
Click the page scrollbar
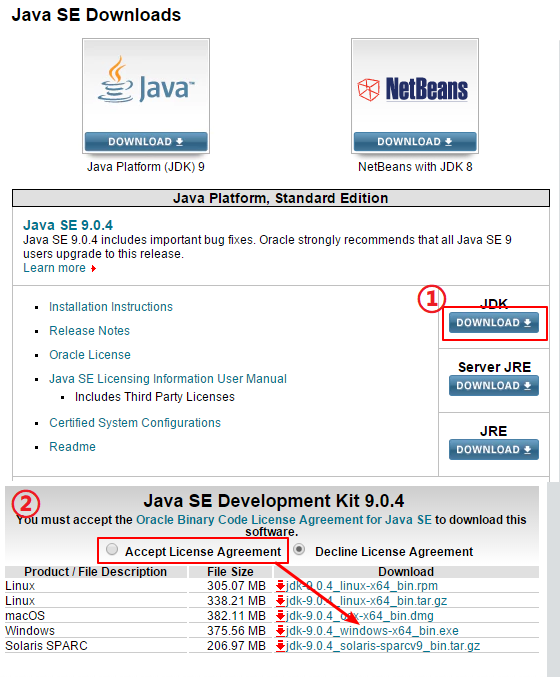pos(554,579)
